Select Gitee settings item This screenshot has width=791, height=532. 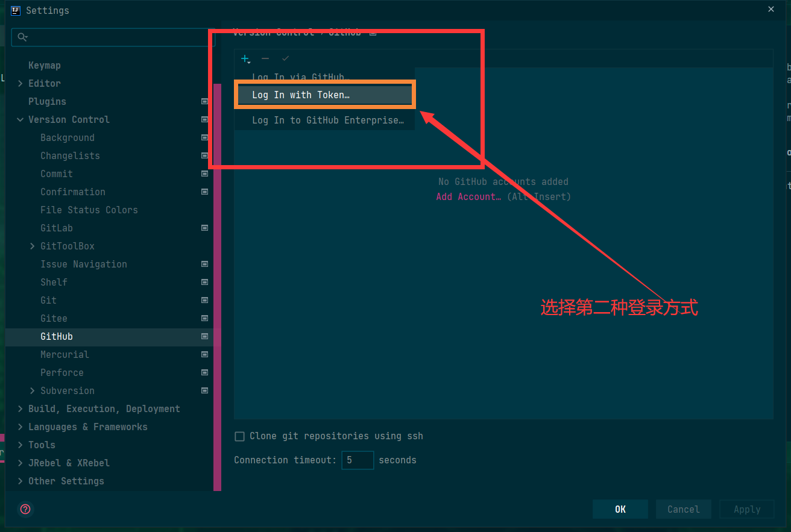(x=54, y=318)
